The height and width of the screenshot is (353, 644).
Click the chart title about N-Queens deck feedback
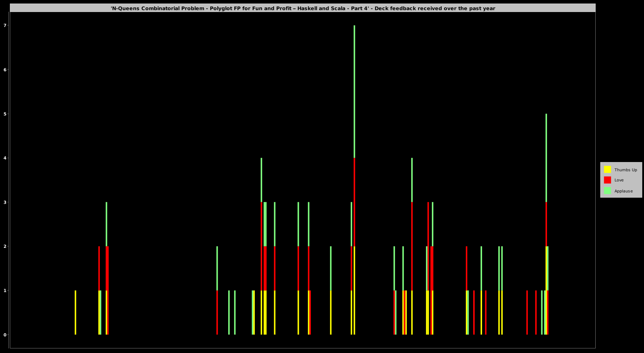(303, 8)
